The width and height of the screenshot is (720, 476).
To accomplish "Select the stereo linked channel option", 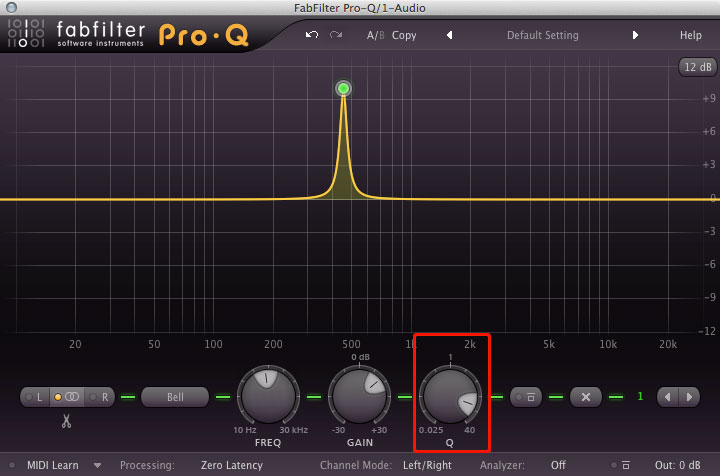I will [x=69, y=397].
